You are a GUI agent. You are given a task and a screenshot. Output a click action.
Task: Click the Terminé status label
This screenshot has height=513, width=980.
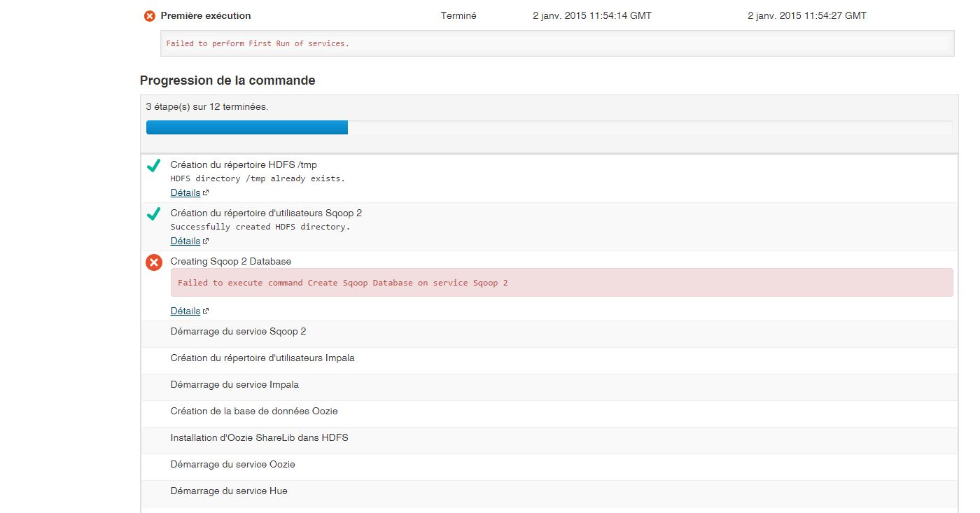(458, 15)
